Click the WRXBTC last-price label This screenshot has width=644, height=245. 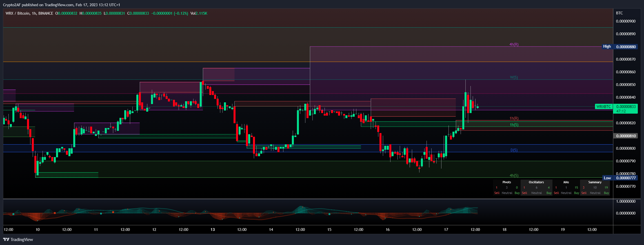coord(604,107)
